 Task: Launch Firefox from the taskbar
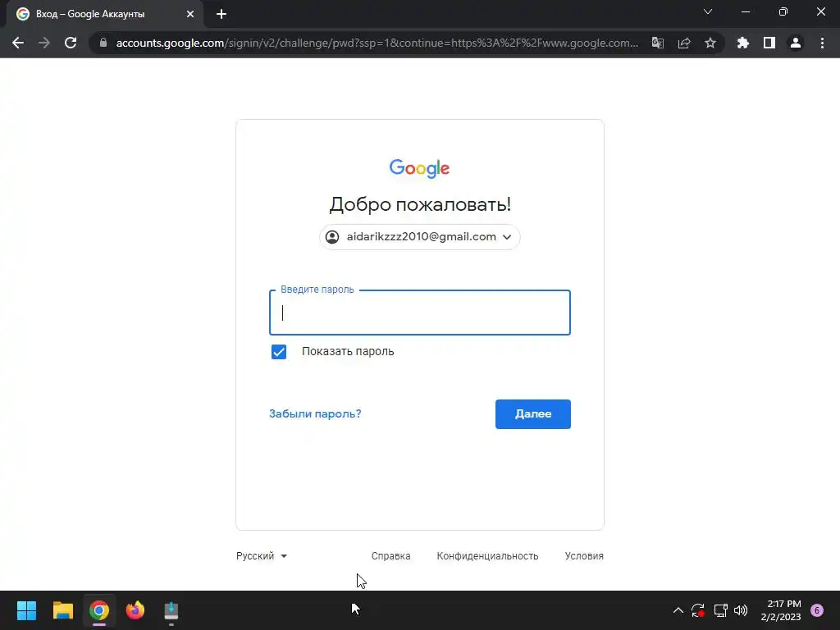tap(135, 610)
